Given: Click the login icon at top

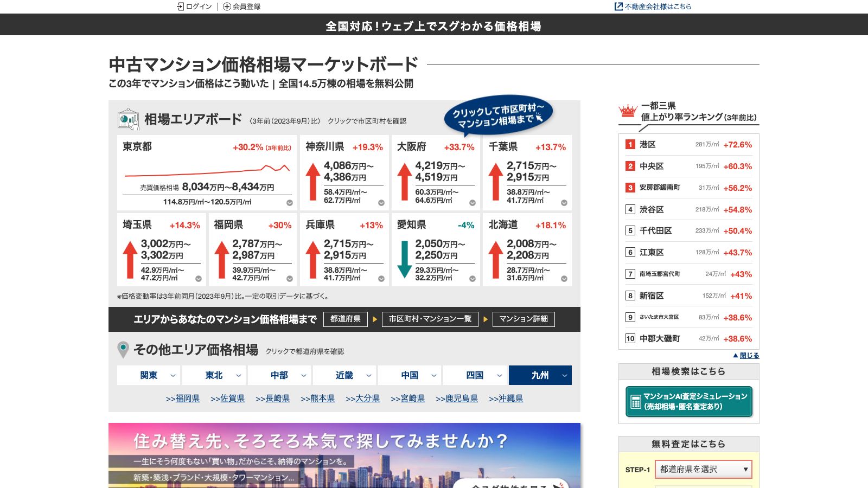Looking at the screenshot, I should 181,7.
